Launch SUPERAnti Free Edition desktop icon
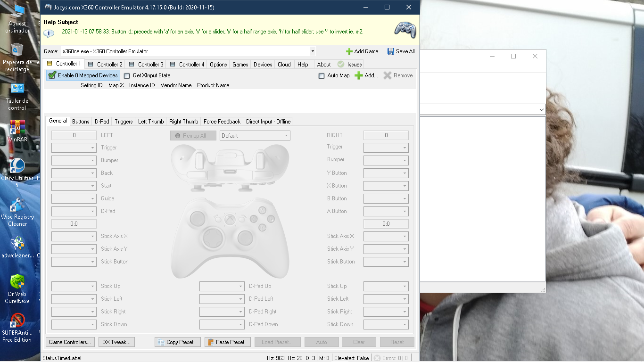 tap(17, 327)
